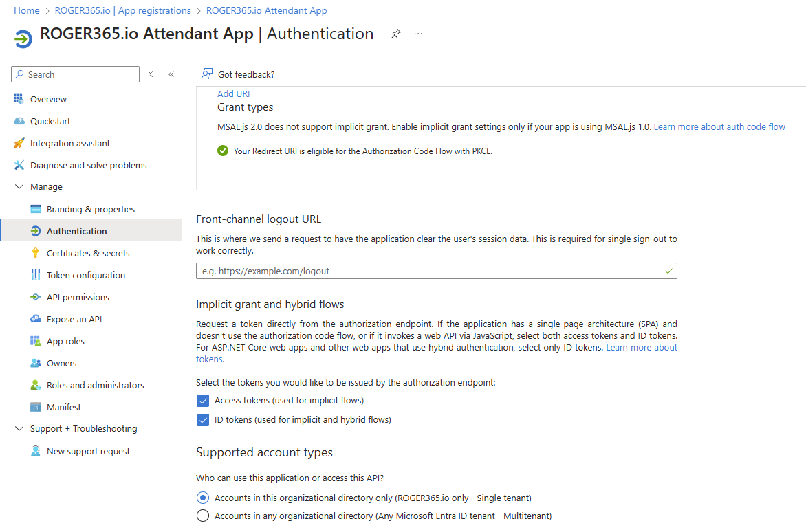
Task: Click the Add URI link
Action: pos(233,93)
